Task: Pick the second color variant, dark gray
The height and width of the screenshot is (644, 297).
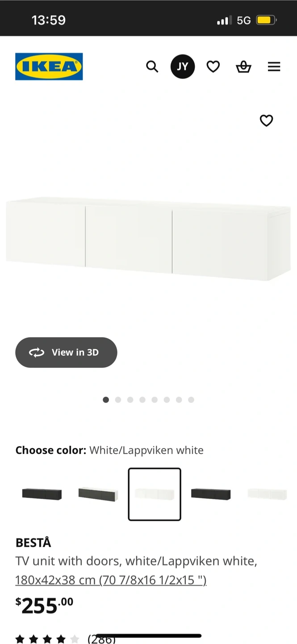Action: pos(98,494)
